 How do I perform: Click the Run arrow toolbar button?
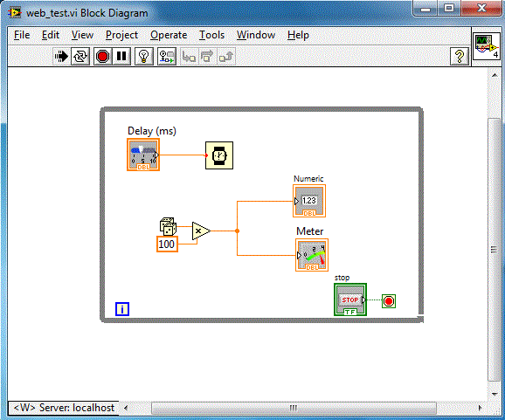(61, 57)
